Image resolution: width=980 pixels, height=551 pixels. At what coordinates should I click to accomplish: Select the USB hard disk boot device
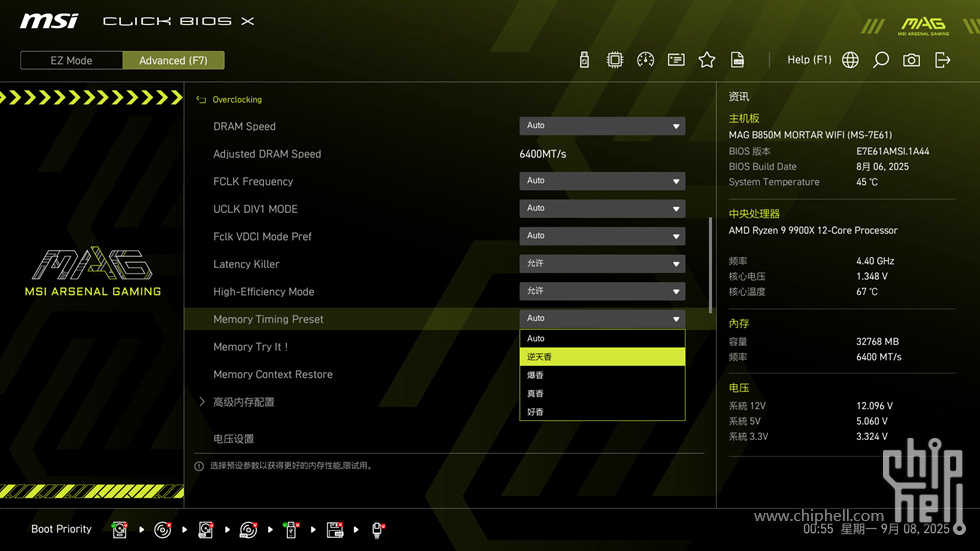(206, 530)
